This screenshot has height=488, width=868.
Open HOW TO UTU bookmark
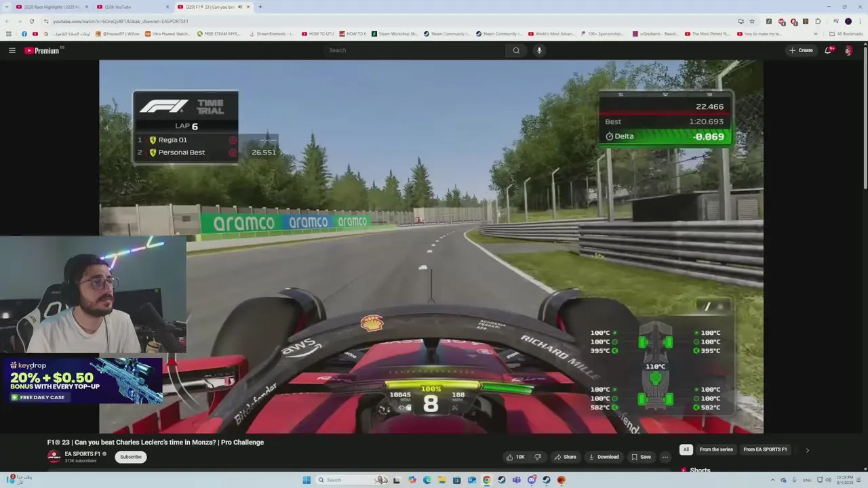pos(317,34)
